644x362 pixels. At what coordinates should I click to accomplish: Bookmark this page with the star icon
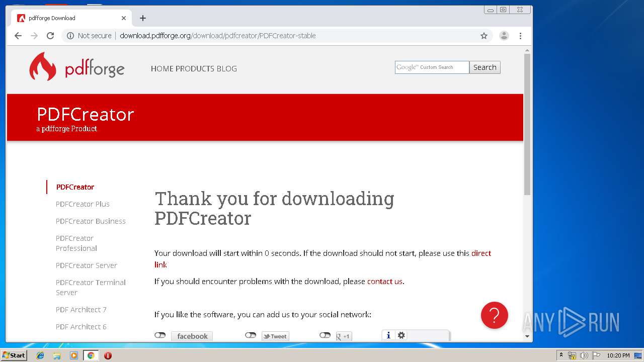click(484, 36)
